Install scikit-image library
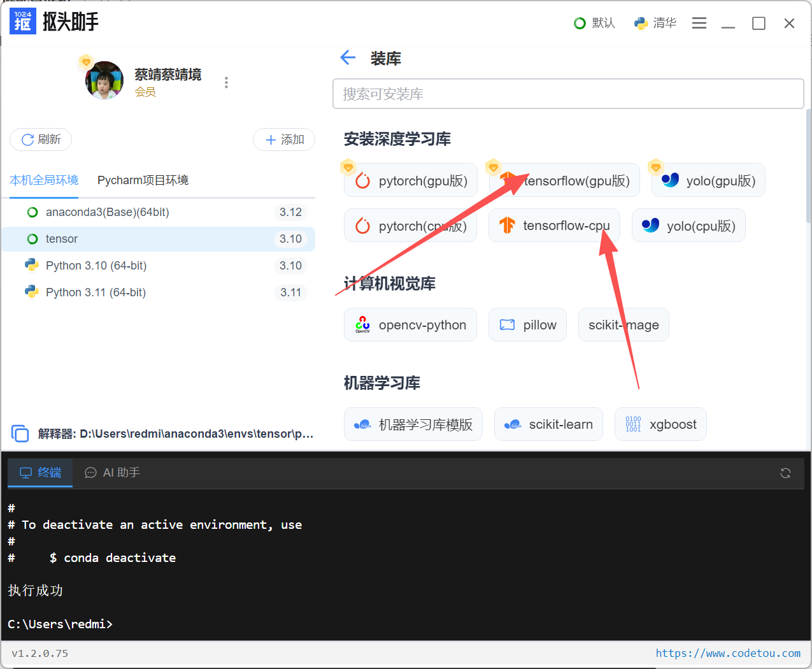This screenshot has height=669, width=812. point(623,325)
